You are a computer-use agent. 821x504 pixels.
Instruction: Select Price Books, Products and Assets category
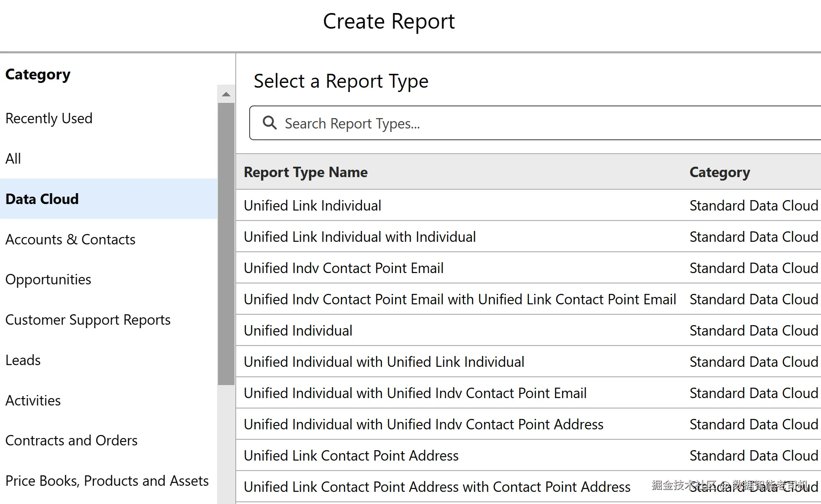pos(107,481)
